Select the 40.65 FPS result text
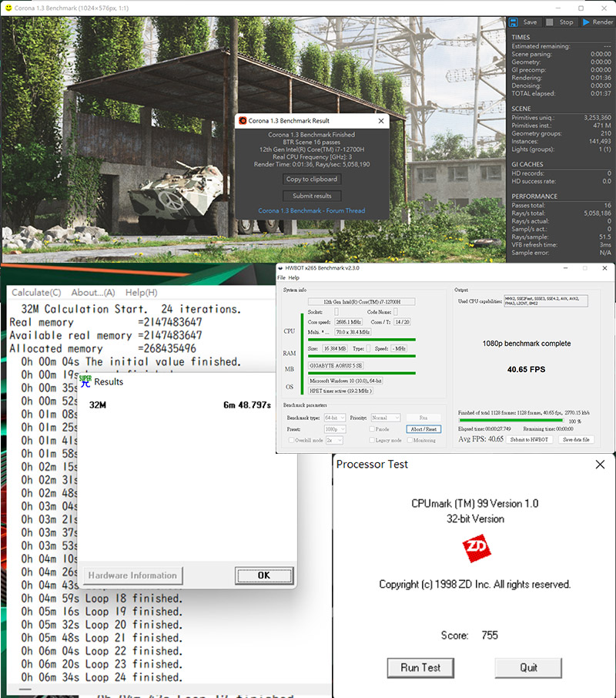The height and width of the screenshot is (698, 616). coord(526,370)
